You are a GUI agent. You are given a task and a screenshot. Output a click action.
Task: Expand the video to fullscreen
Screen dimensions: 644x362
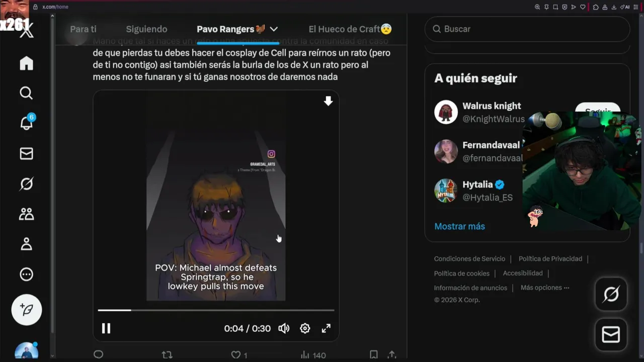[x=326, y=328]
